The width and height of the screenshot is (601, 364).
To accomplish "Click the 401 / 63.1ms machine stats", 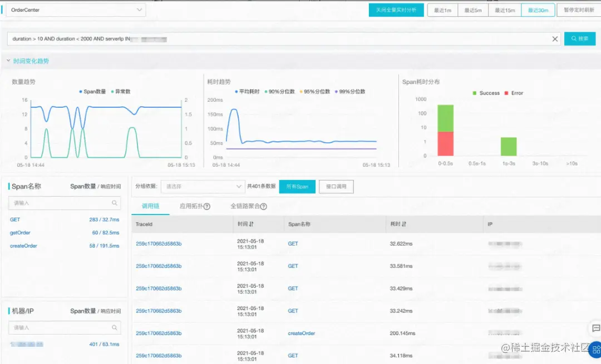I will pyautogui.click(x=104, y=345).
